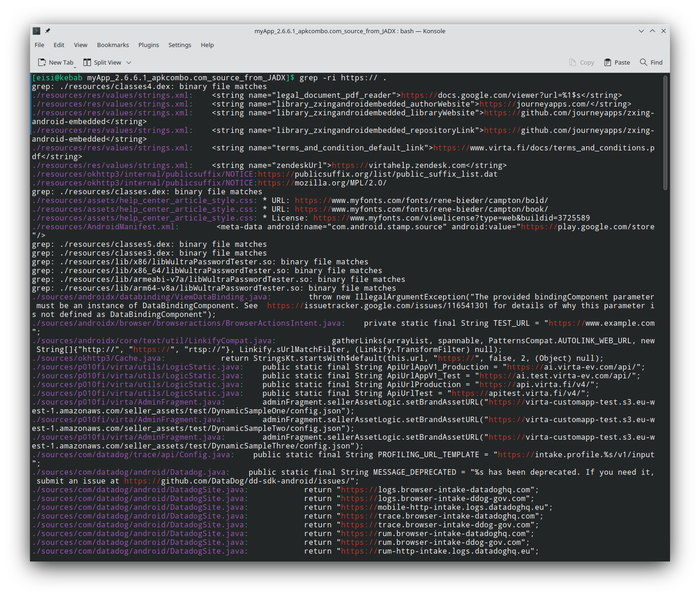
Task: Minimize the Konsole window
Action: point(641,31)
